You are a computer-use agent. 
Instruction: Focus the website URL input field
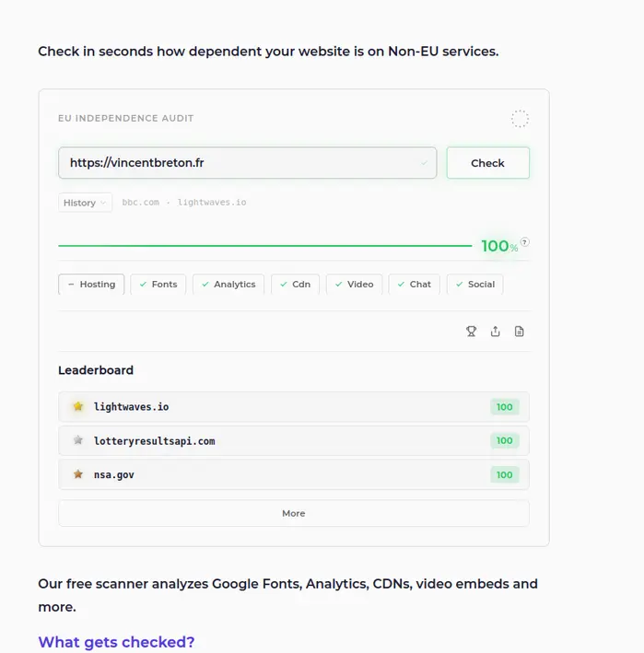[x=248, y=163]
